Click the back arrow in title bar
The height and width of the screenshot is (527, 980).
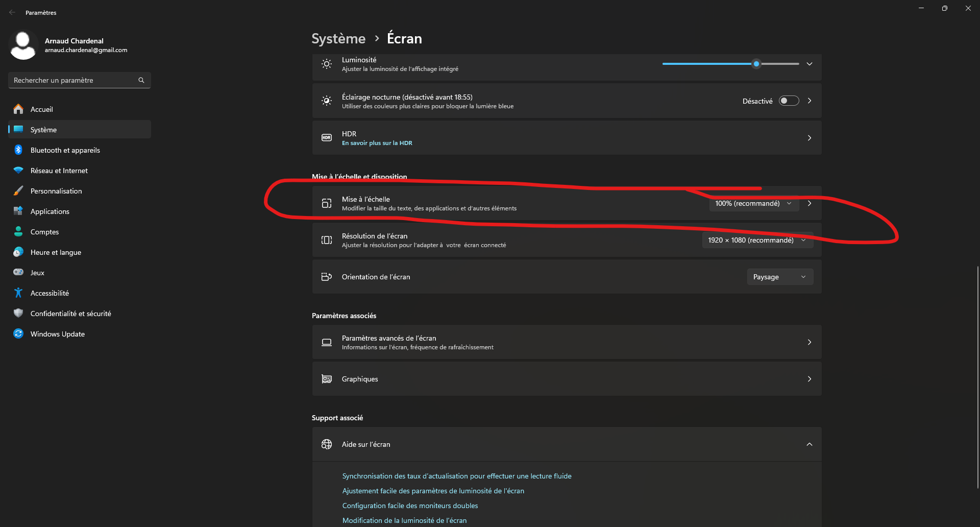click(12, 12)
